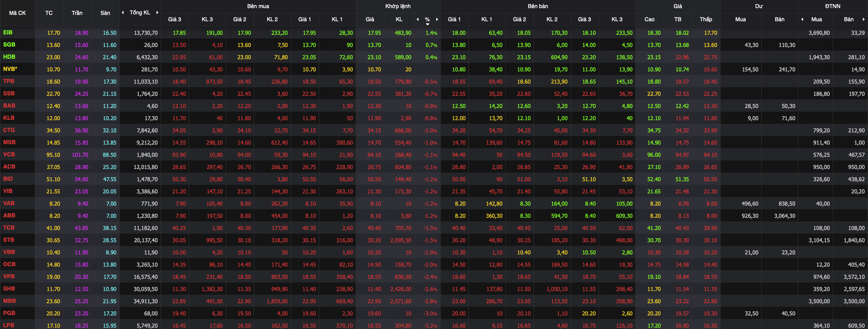Image resolution: width=868 pixels, height=329 pixels.
Task: Open the MBB stock ticker
Action: point(9,301)
